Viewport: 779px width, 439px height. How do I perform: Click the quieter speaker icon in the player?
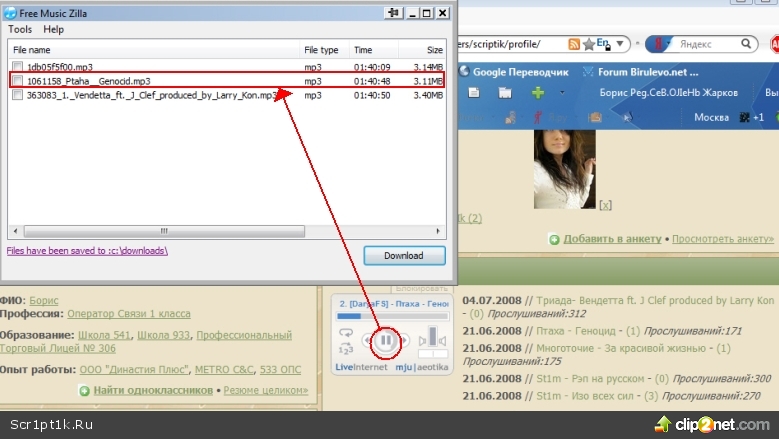pos(422,341)
